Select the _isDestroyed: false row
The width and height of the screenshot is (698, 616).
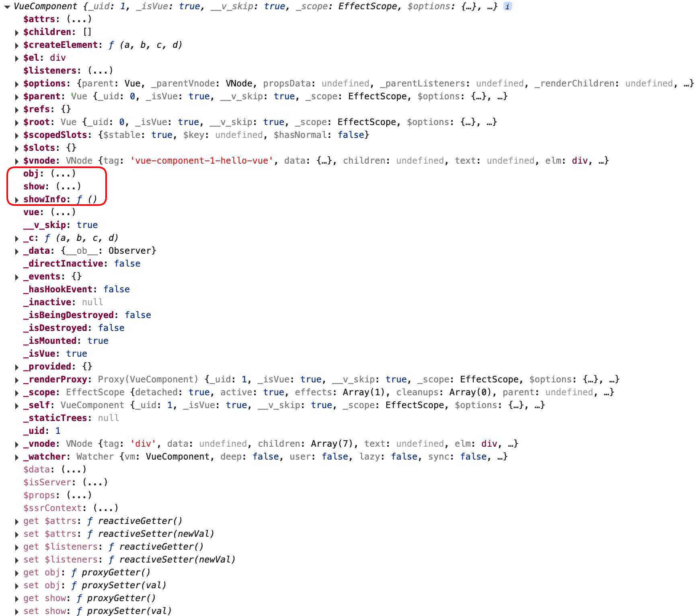pos(74,328)
